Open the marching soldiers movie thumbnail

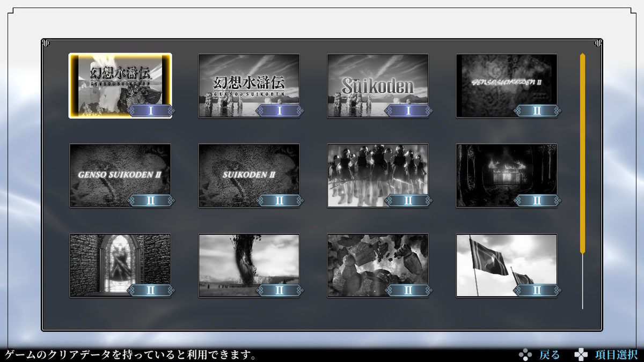coord(378,175)
